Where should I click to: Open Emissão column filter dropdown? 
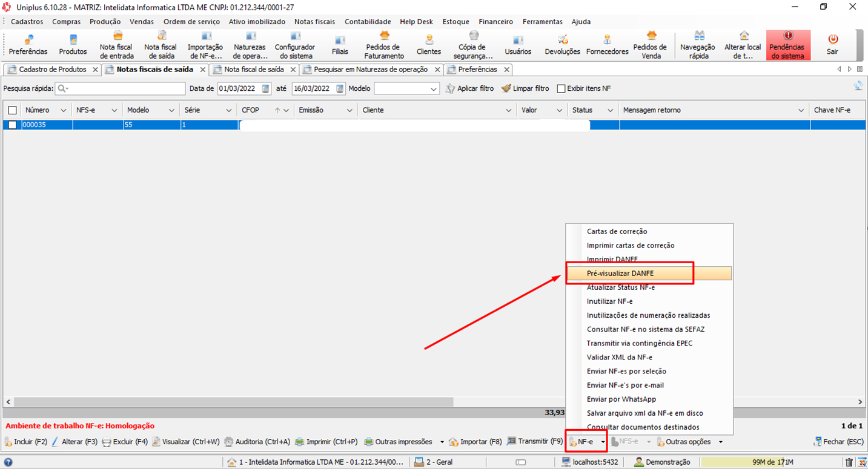[x=350, y=110]
